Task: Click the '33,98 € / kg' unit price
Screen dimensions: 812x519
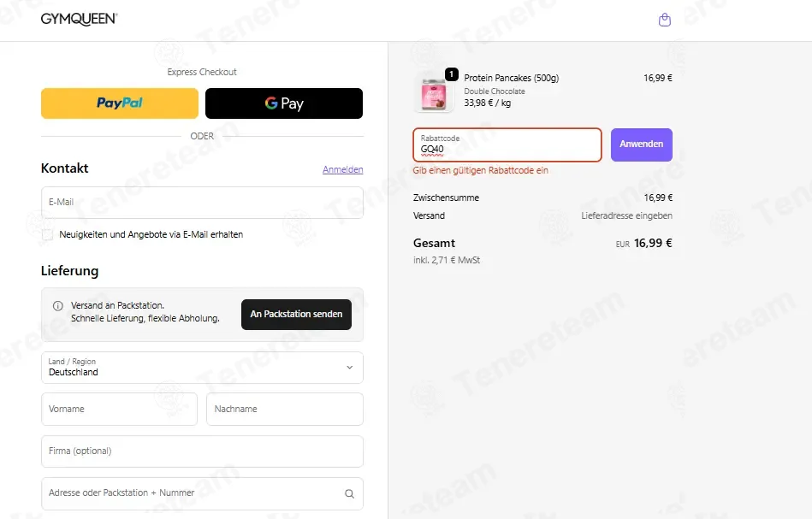Action: [488, 103]
